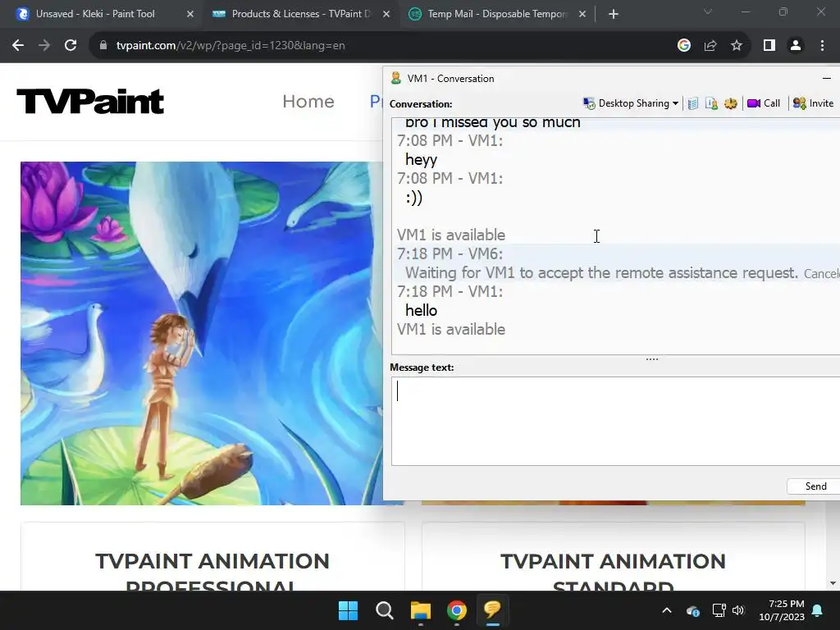The width and height of the screenshot is (840, 630).
Task: Click the VM1 Conversation window user icon
Action: [396, 78]
